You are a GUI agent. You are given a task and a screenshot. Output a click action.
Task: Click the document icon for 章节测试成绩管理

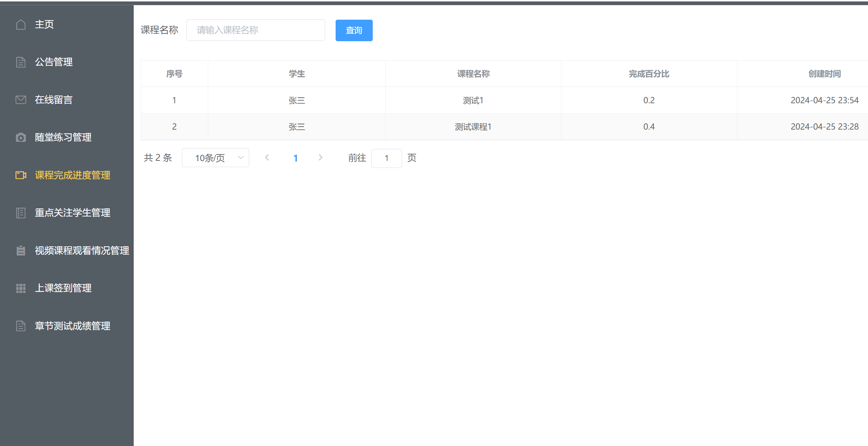tap(21, 326)
